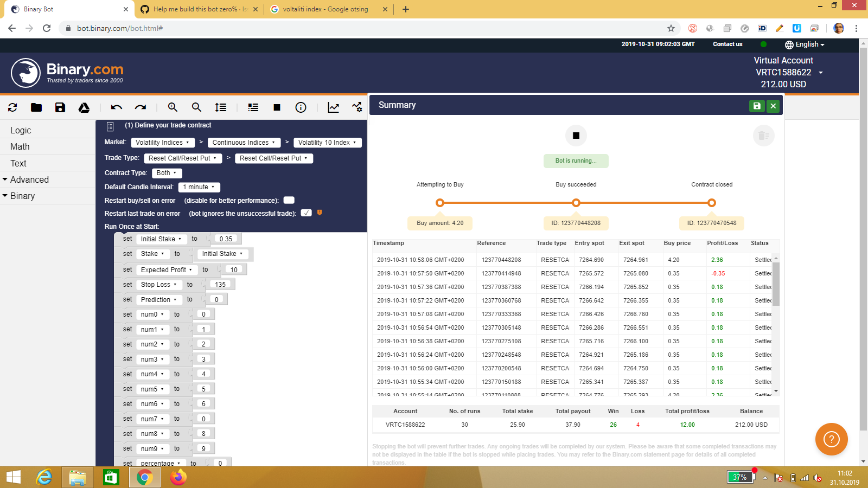The width and height of the screenshot is (868, 488).
Task: Change Default Candle Interval from 1 minute
Action: (x=199, y=187)
